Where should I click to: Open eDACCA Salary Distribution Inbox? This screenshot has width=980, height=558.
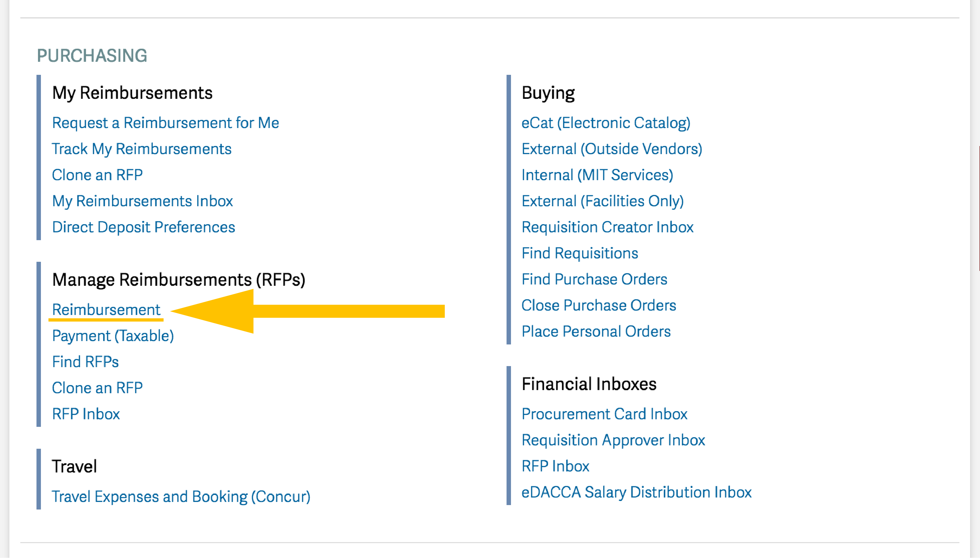click(637, 493)
